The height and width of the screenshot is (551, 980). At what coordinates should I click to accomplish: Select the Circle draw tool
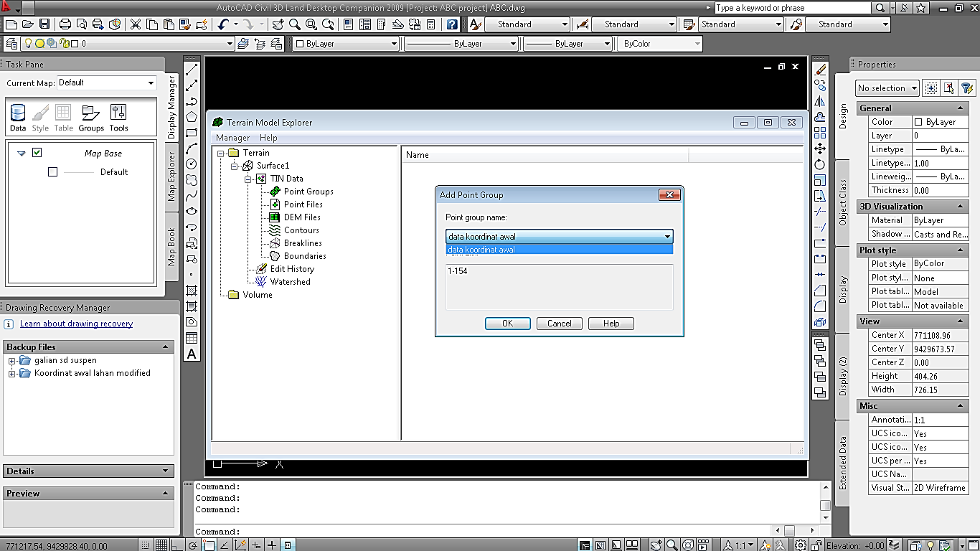pyautogui.click(x=192, y=164)
